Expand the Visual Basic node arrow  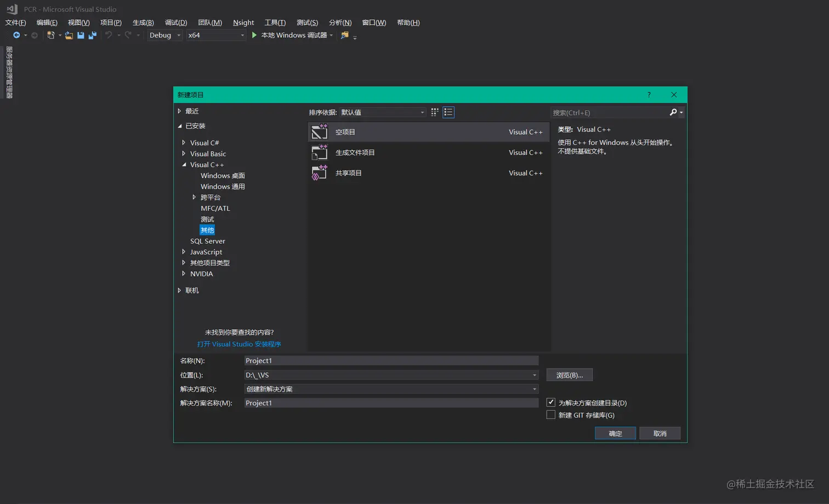(184, 153)
